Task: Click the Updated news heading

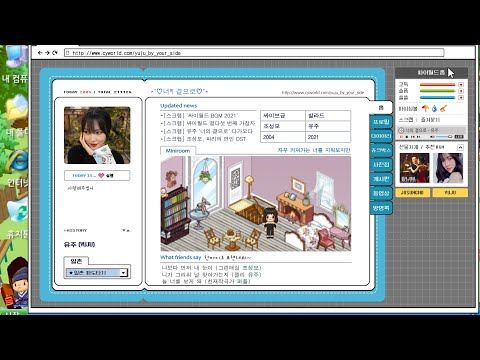Action: 179,106
